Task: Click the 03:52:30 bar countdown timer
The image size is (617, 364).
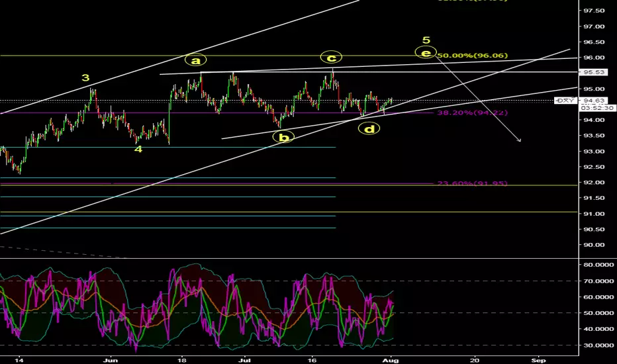Action: coord(597,108)
